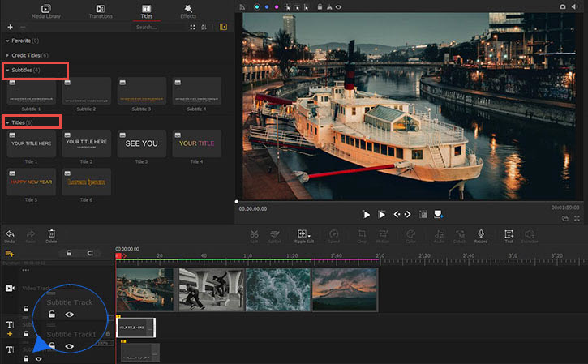This screenshot has width=588, height=364.
Task: Open the Effects tab
Action: pyautogui.click(x=187, y=10)
